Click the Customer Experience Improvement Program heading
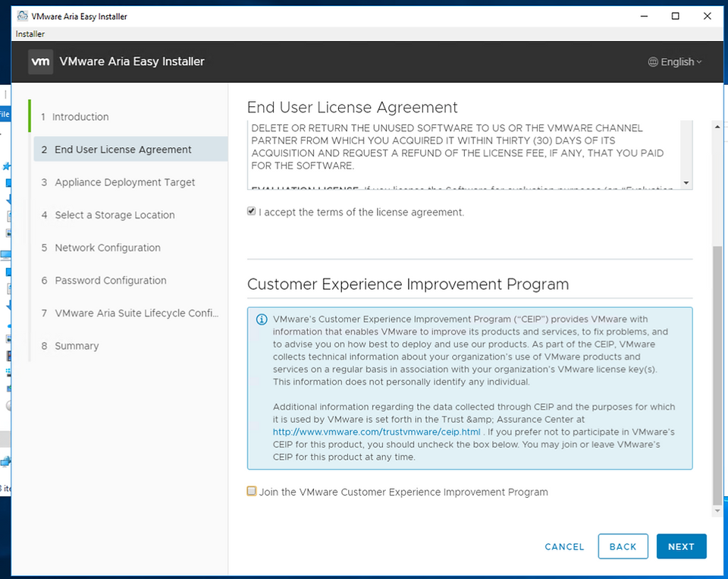 click(408, 284)
